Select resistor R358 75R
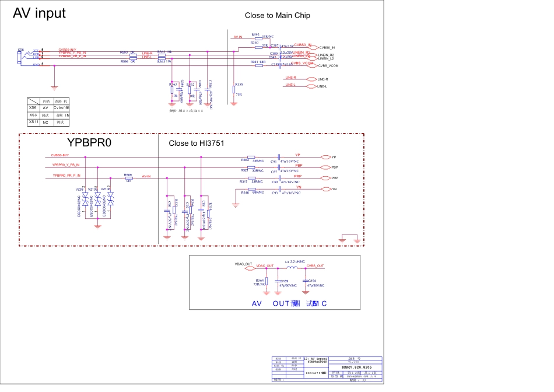The width and height of the screenshot is (554, 392). click(234, 89)
